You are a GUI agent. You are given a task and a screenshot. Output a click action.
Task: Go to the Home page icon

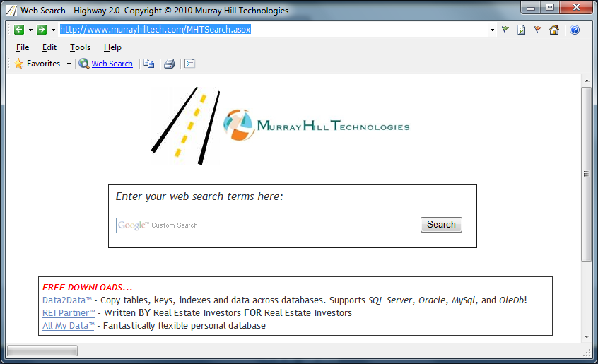(554, 30)
